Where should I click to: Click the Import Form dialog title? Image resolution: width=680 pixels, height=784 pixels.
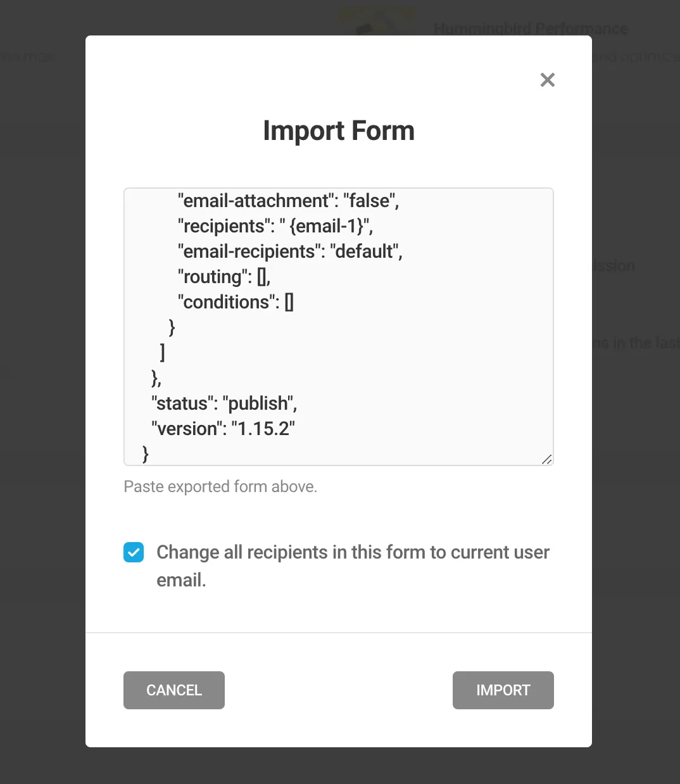(x=339, y=130)
